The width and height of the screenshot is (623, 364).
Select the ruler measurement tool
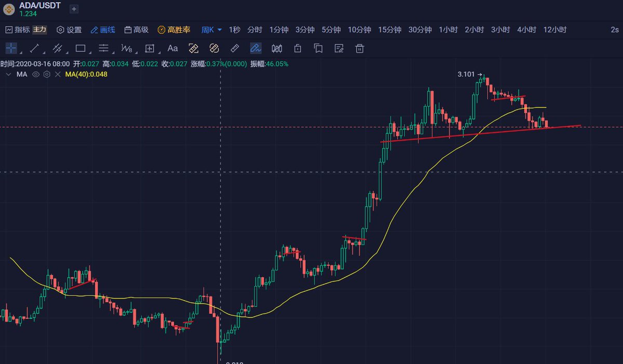pos(234,48)
